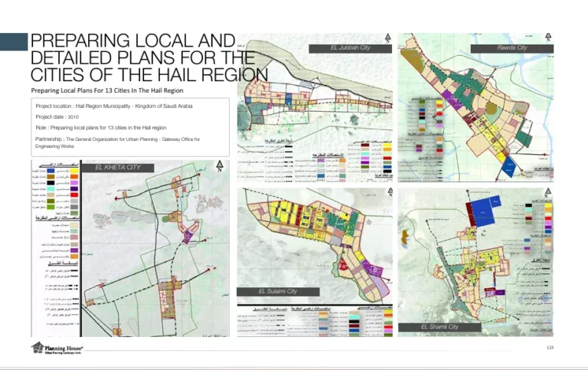Select the 'EL KHETA CITY' label
Viewport: 588px width, 370px height.
pyautogui.click(x=118, y=167)
